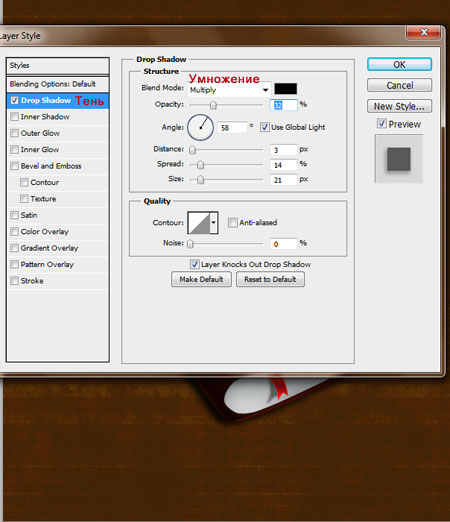Click the Opacity value field
The height and width of the screenshot is (522, 450).
click(283, 105)
